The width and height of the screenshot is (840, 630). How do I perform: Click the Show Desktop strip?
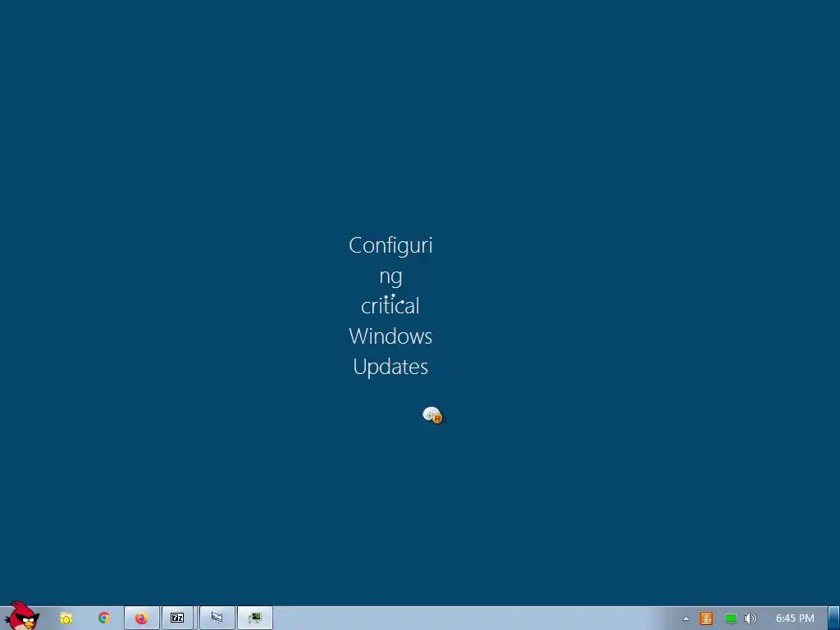834,619
